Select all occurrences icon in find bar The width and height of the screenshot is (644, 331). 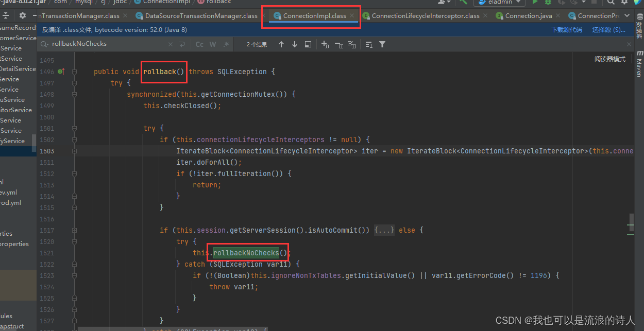pyautogui.click(x=352, y=44)
